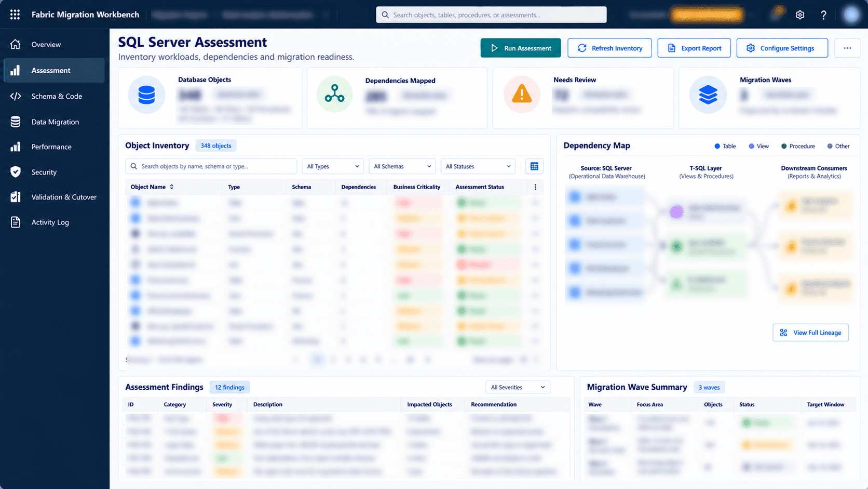Click the Needs Review warning icon
Image resolution: width=868 pixels, height=489 pixels.
522,94
